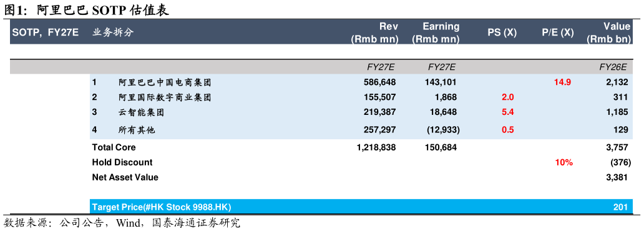Image resolution: width=644 pixels, height=231 pixels.
Task: Click row number 2 in the breakdown
Action: pos(94,97)
